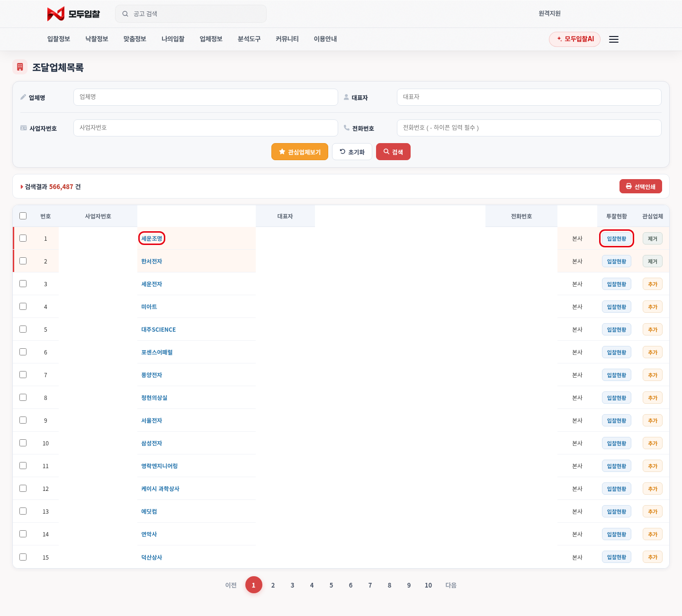Open the 입찰정보 menu

coord(59,39)
